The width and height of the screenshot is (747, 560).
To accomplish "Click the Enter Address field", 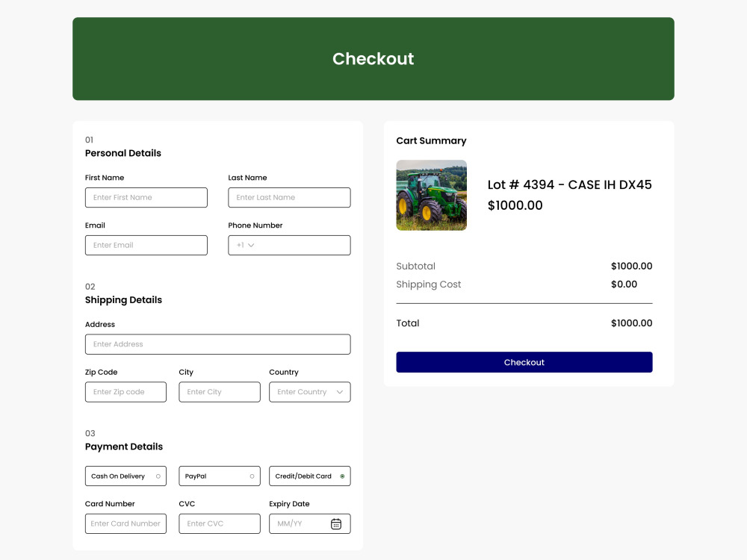I will pos(217,343).
